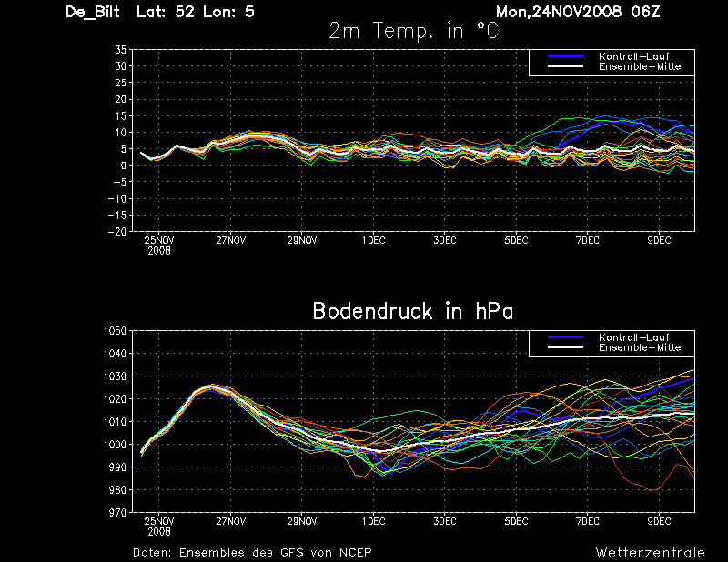This screenshot has width=728, height=562.
Task: Select 'Kontroll-Lauf' label in Bodendruck chart legend
Action: tap(634, 337)
